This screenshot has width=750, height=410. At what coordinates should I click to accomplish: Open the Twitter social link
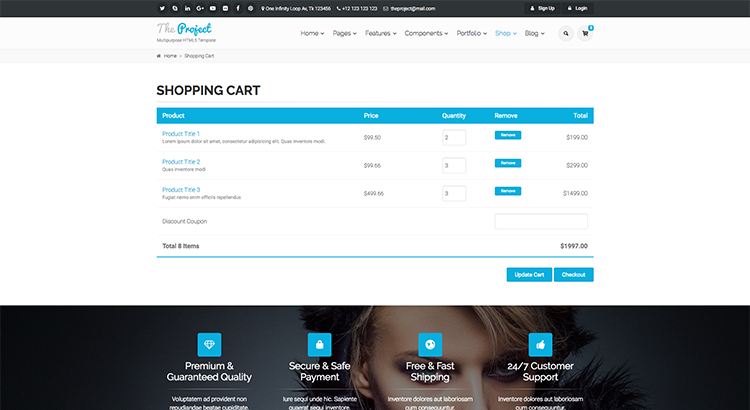point(162,8)
